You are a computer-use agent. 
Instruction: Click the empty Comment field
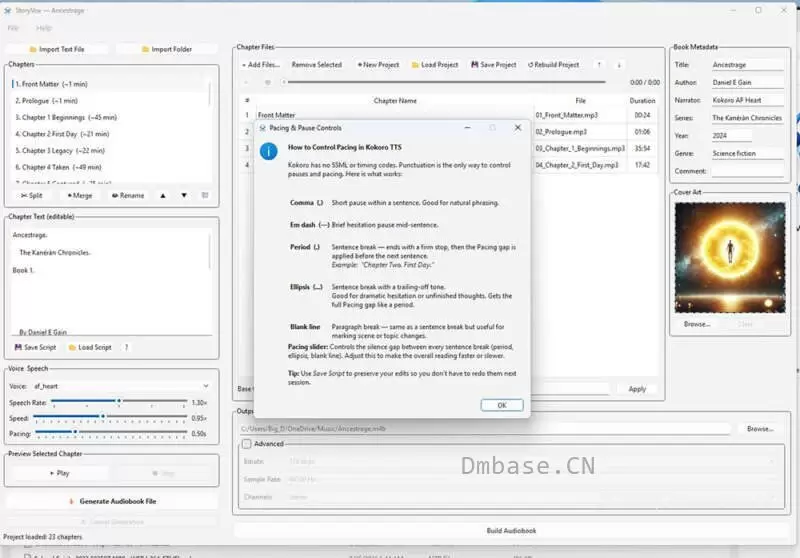coord(747,171)
